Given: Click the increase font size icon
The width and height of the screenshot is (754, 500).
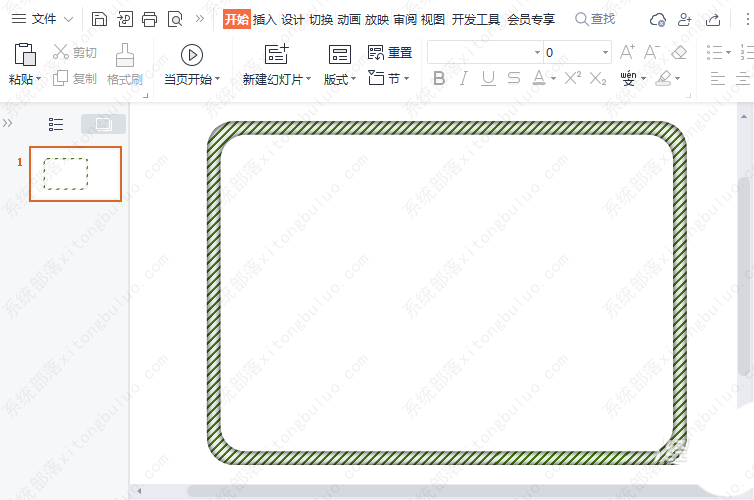Looking at the screenshot, I should pos(628,52).
